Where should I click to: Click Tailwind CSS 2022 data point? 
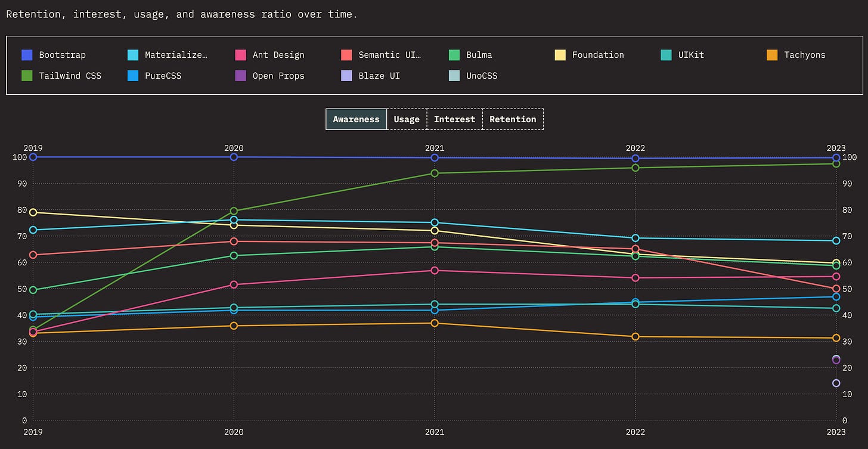point(635,168)
